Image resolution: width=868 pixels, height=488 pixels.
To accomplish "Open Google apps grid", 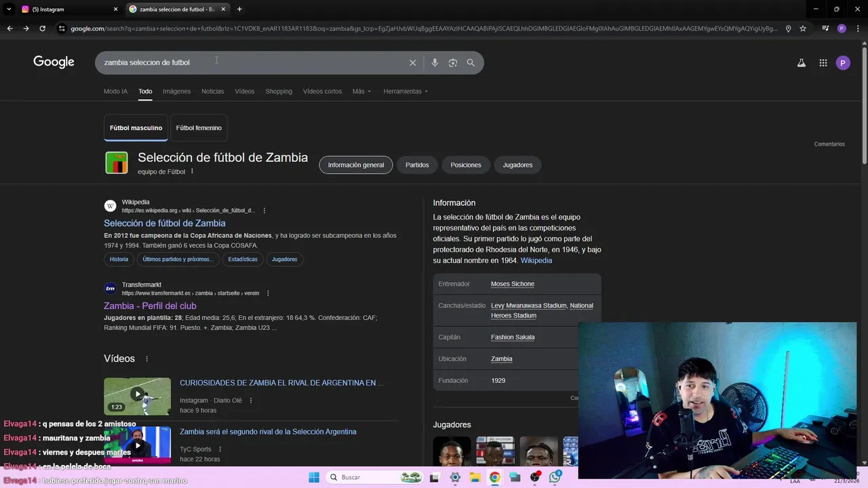I will [823, 63].
